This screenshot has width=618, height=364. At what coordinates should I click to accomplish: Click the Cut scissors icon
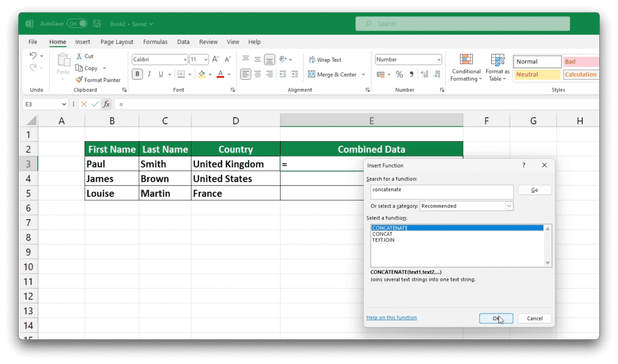pyautogui.click(x=79, y=56)
